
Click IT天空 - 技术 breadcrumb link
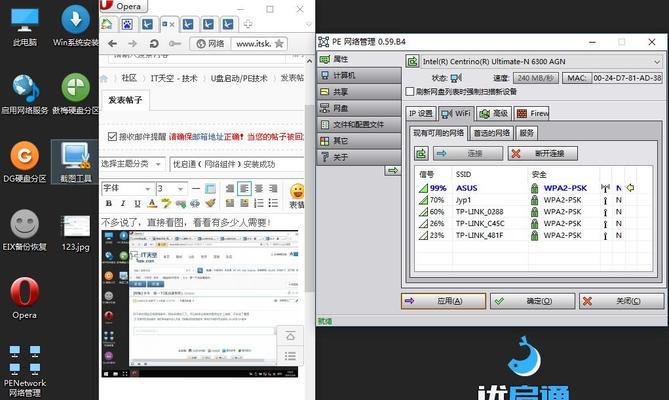pyautogui.click(x=174, y=78)
